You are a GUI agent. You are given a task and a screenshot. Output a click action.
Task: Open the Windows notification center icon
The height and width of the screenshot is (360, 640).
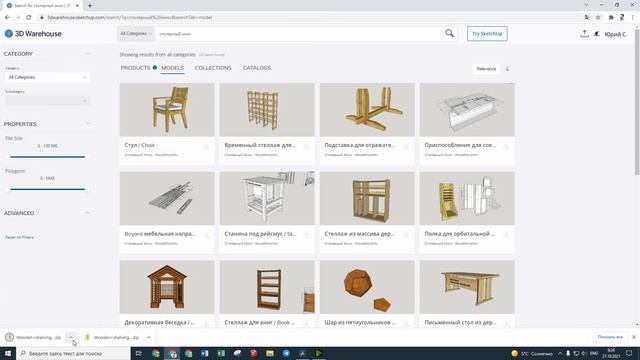tap(629, 353)
